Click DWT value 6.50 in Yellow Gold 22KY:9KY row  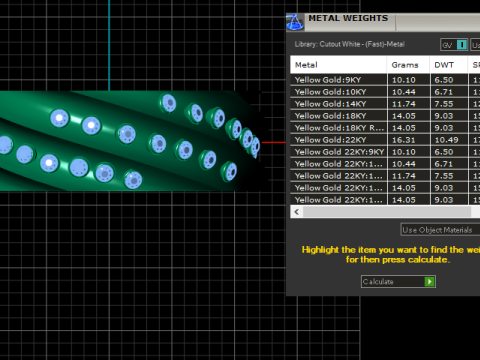click(x=444, y=152)
